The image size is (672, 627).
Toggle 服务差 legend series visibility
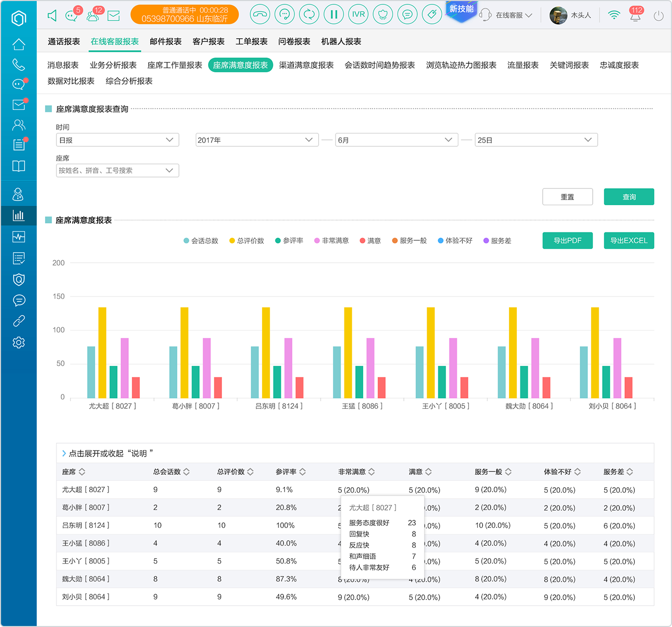click(x=497, y=241)
